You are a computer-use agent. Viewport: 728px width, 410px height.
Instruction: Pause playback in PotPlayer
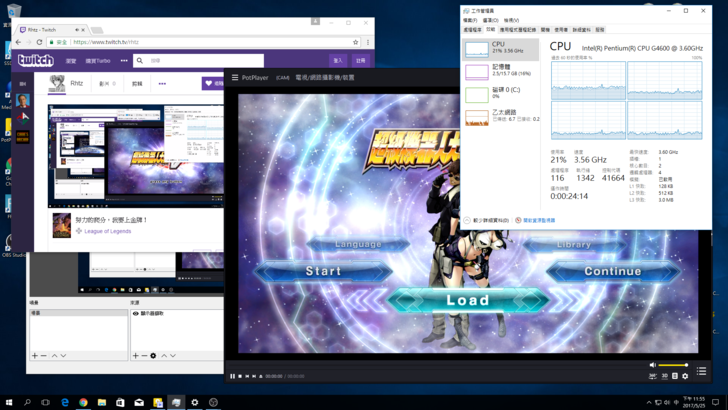point(233,376)
